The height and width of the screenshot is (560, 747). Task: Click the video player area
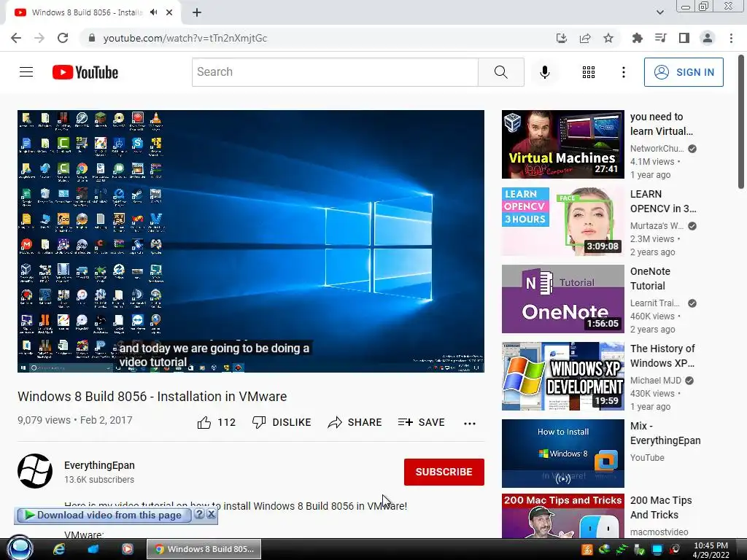(x=251, y=241)
